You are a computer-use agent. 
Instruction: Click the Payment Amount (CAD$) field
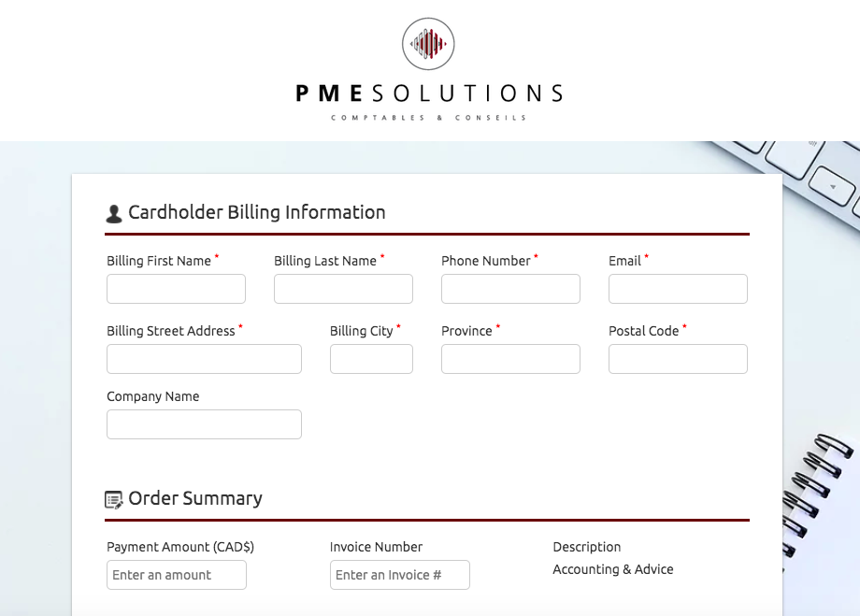pos(177,575)
